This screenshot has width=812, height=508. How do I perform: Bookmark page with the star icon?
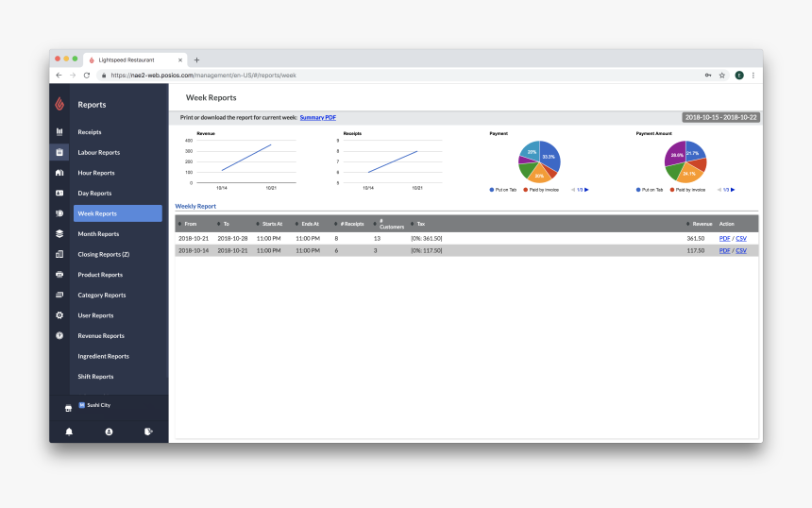[x=722, y=76]
